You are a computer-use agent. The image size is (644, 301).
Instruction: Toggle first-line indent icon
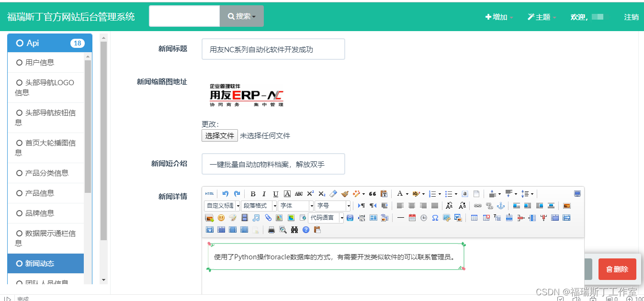coord(384,206)
